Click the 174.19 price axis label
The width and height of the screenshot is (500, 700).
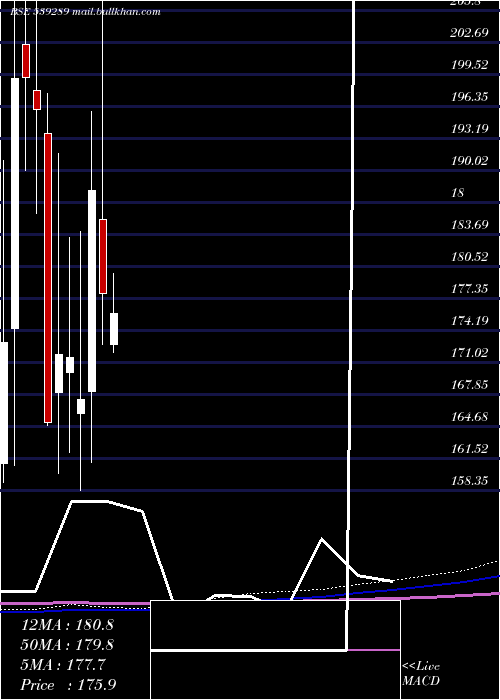point(469,321)
